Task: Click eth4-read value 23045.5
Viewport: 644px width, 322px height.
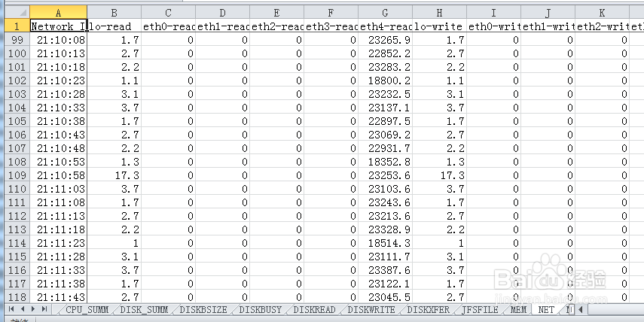Action: coord(385,297)
